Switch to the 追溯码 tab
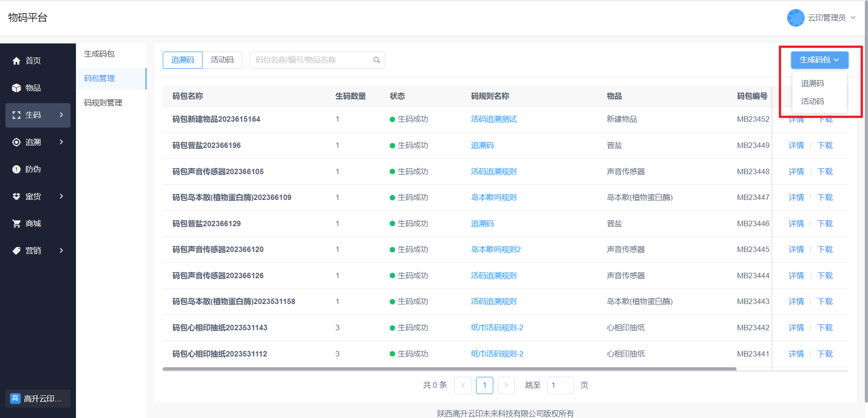868x418 pixels. [183, 60]
